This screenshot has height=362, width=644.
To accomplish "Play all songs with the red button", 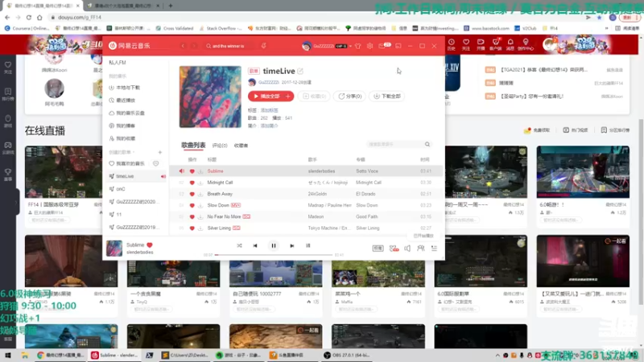I will coord(266,96).
